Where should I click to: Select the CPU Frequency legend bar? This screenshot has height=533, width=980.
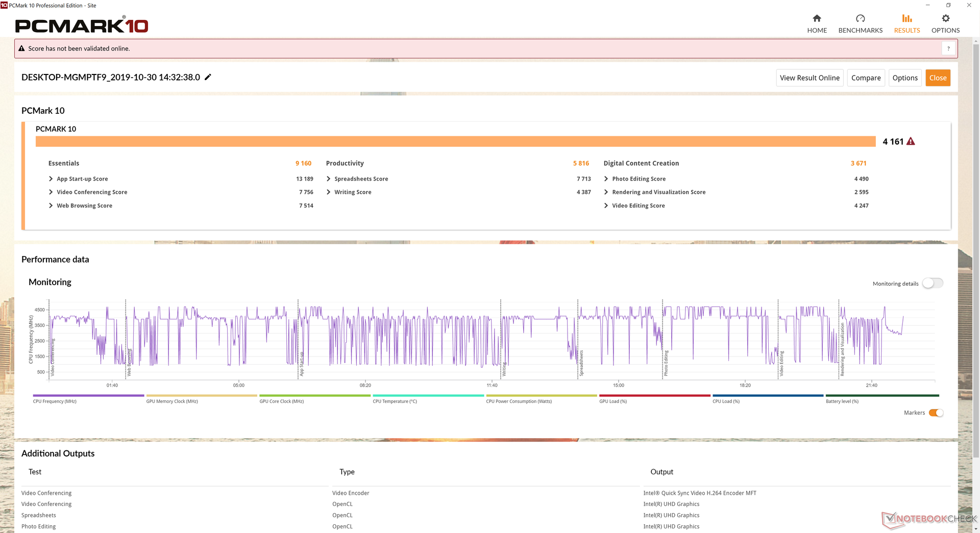click(88, 395)
